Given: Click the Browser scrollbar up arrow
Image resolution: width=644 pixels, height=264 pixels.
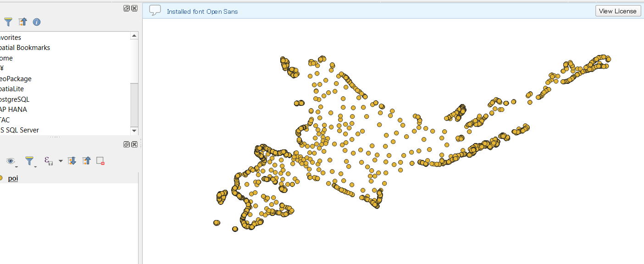Looking at the screenshot, I should click(134, 36).
